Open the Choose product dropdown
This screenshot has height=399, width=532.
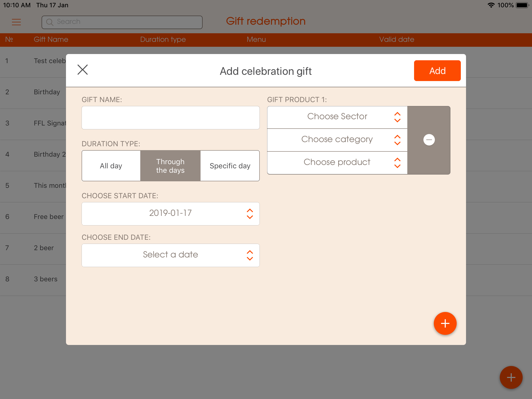click(x=337, y=163)
